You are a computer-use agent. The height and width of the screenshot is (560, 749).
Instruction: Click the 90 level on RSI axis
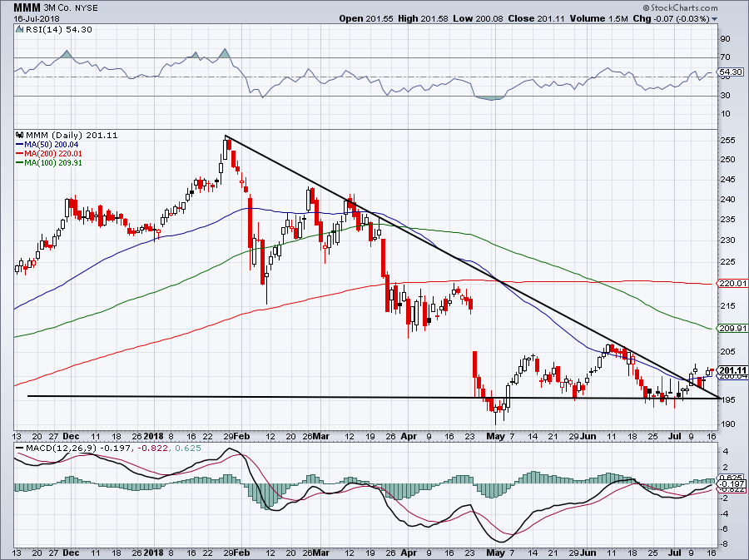[x=725, y=38]
